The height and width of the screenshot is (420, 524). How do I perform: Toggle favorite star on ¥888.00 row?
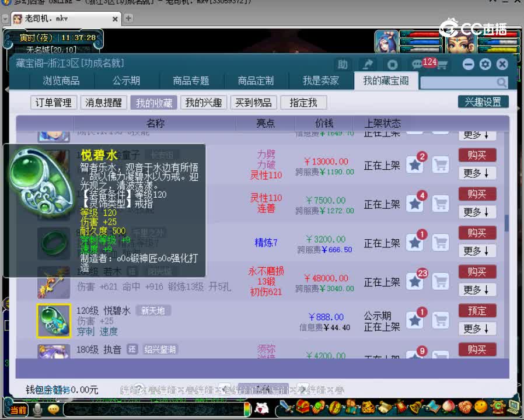(415, 321)
